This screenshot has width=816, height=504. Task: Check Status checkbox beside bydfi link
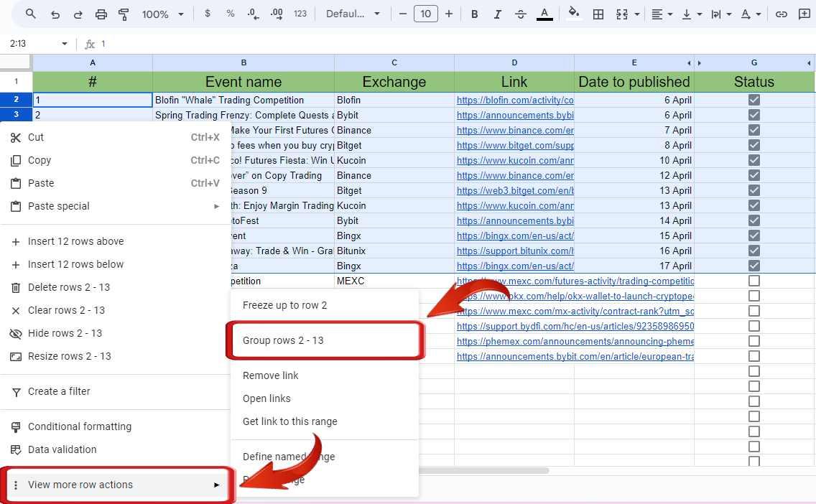point(754,326)
